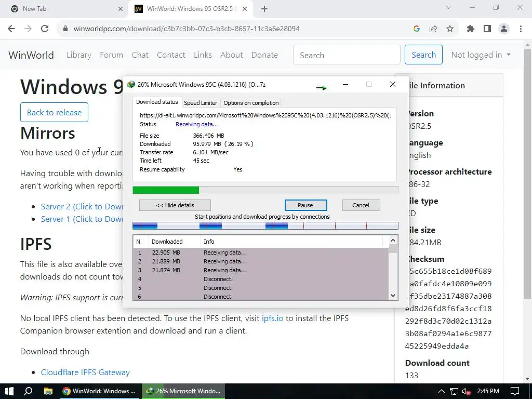Switch to the Speed Limiter tab
This screenshot has height=399, width=532.
pos(201,103)
